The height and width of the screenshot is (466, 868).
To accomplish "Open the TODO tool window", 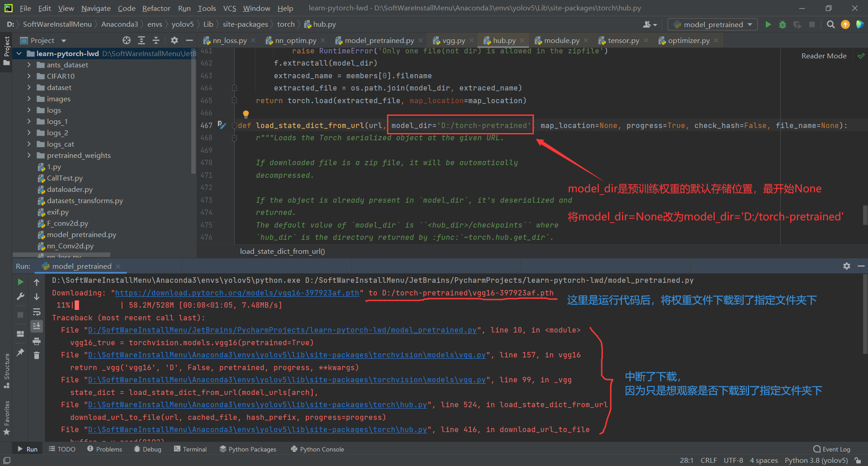I will pyautogui.click(x=62, y=449).
